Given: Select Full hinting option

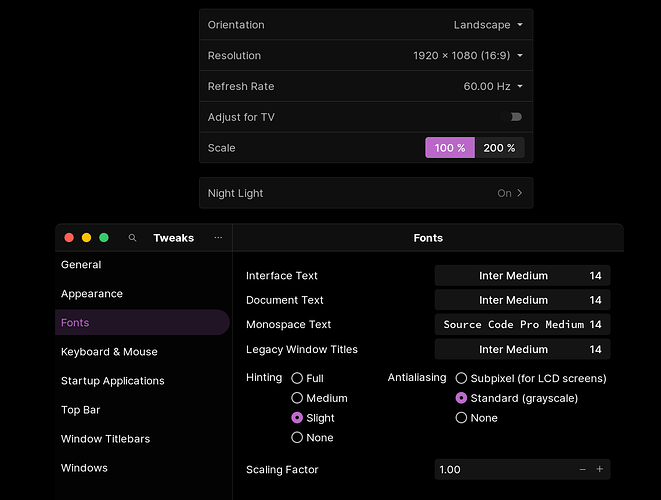Looking at the screenshot, I should pyautogui.click(x=297, y=378).
